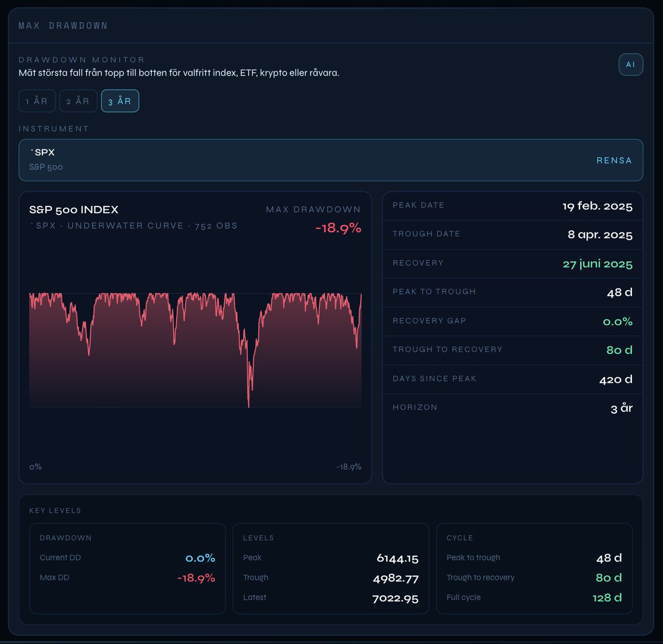This screenshot has height=644, width=663.
Task: Click the description starting 'Mät största fall'
Action: point(179,73)
